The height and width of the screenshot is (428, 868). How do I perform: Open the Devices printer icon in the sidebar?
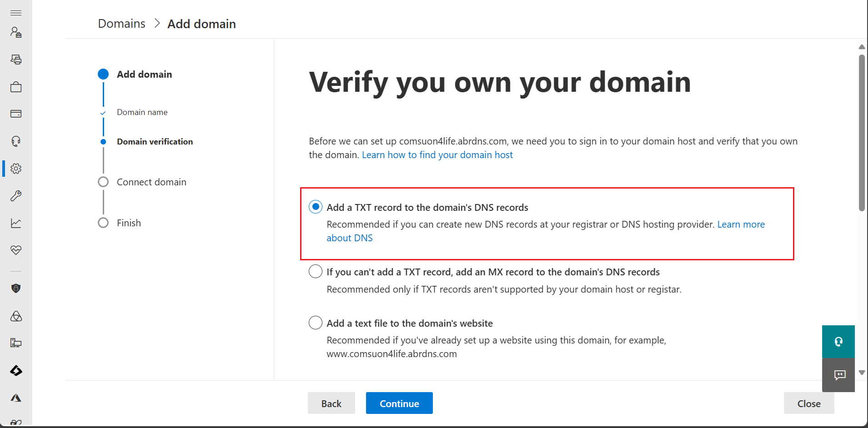16,60
